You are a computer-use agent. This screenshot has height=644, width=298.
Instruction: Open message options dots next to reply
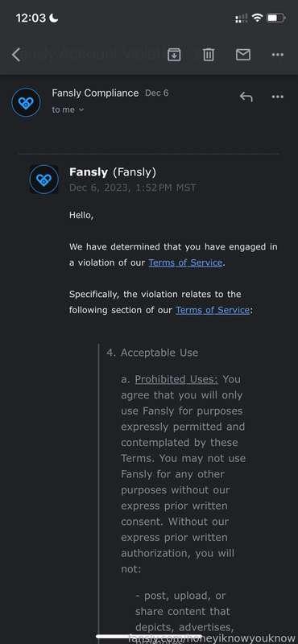[x=278, y=97]
